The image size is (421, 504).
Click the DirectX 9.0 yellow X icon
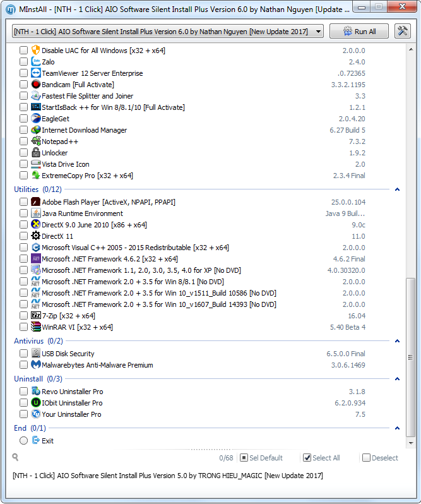pyautogui.click(x=35, y=225)
